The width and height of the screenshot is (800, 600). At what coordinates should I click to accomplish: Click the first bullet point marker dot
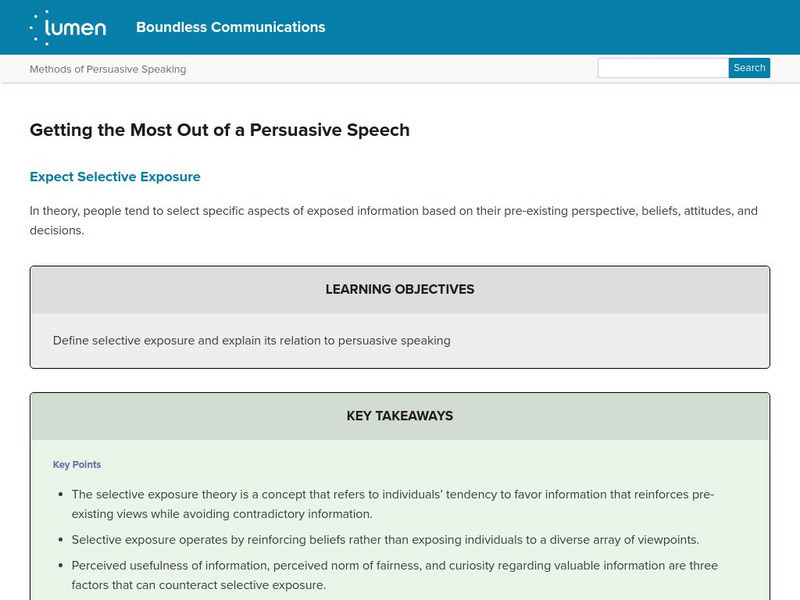tap(60, 495)
